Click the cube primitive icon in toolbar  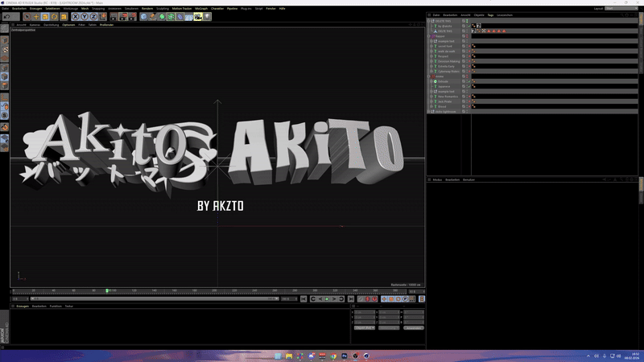point(144,16)
